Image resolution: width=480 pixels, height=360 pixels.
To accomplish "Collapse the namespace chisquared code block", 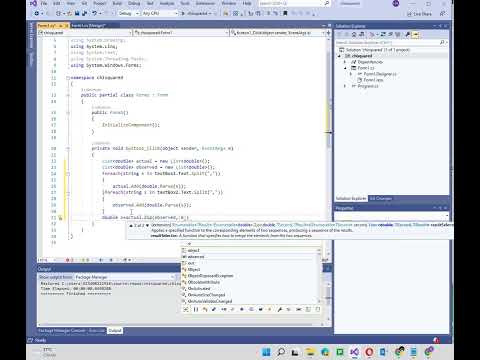I will 68,78.
